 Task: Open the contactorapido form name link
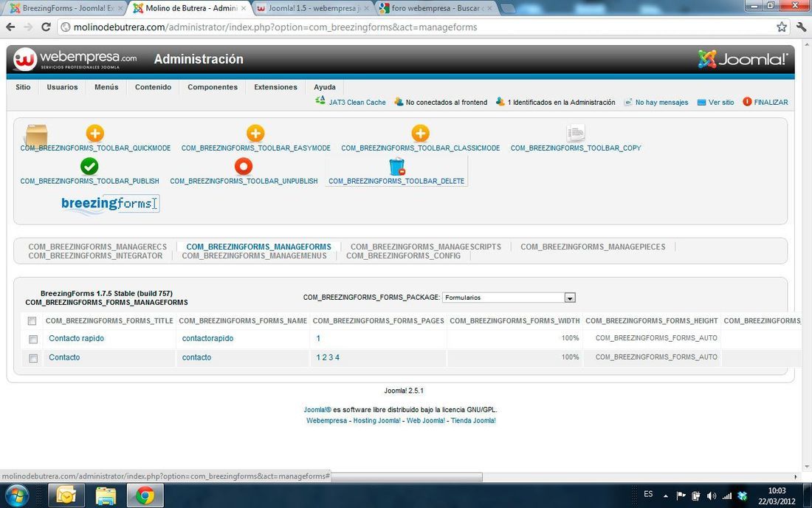pyautogui.click(x=207, y=338)
